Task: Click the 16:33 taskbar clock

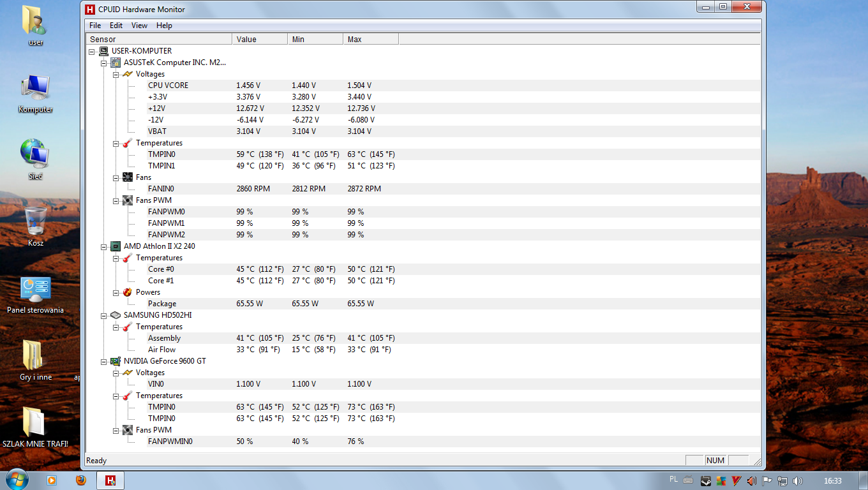Action: point(833,480)
